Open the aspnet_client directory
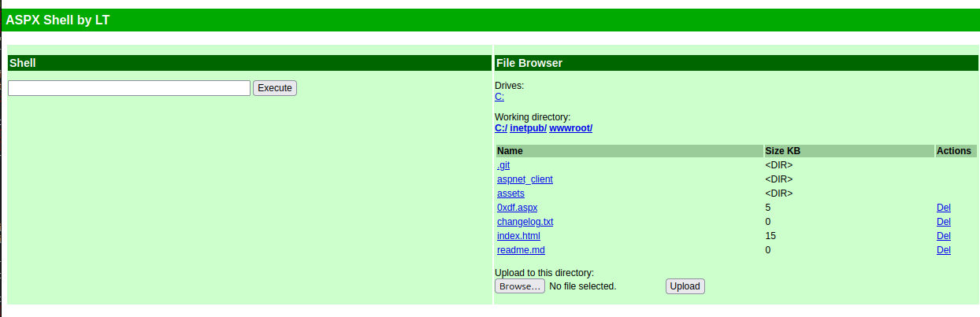Image resolution: width=980 pixels, height=317 pixels. coord(525,179)
